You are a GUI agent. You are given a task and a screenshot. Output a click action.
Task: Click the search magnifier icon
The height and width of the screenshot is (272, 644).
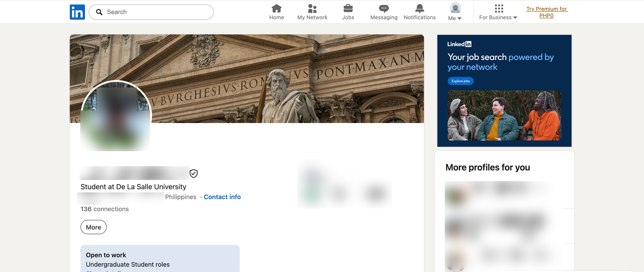tap(99, 12)
